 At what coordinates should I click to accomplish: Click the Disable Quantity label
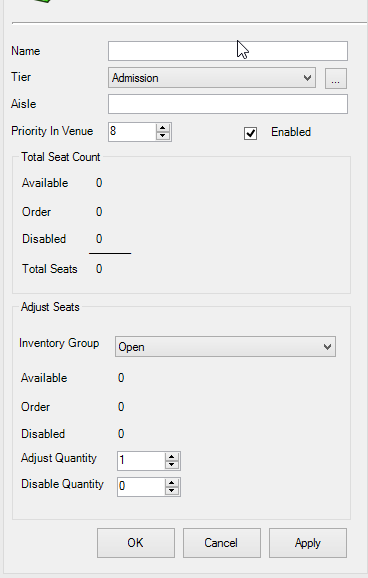pos(62,484)
